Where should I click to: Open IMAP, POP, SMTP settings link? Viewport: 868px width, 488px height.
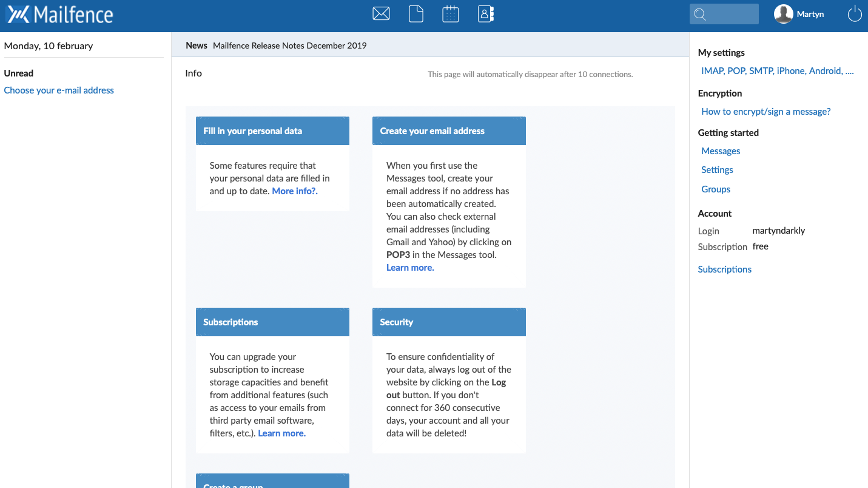777,71
